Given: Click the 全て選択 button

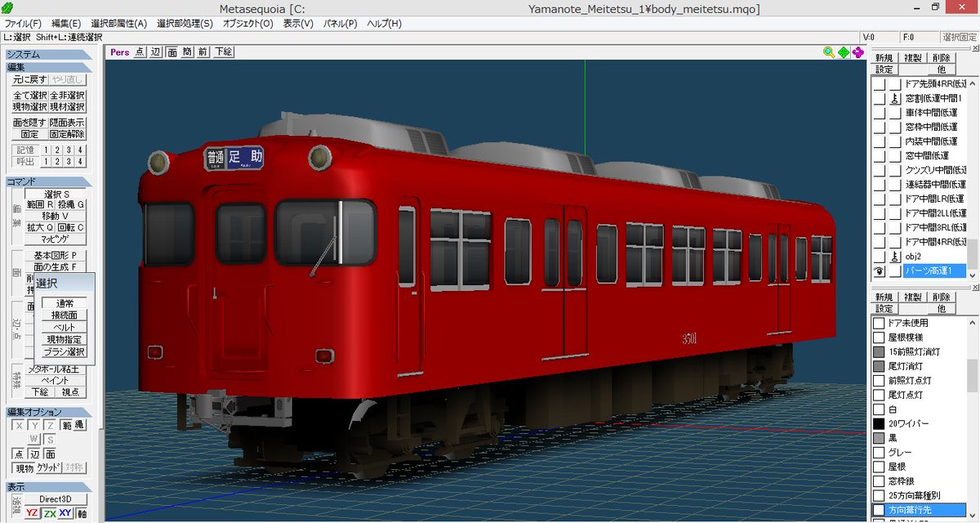Looking at the screenshot, I should click(30, 96).
